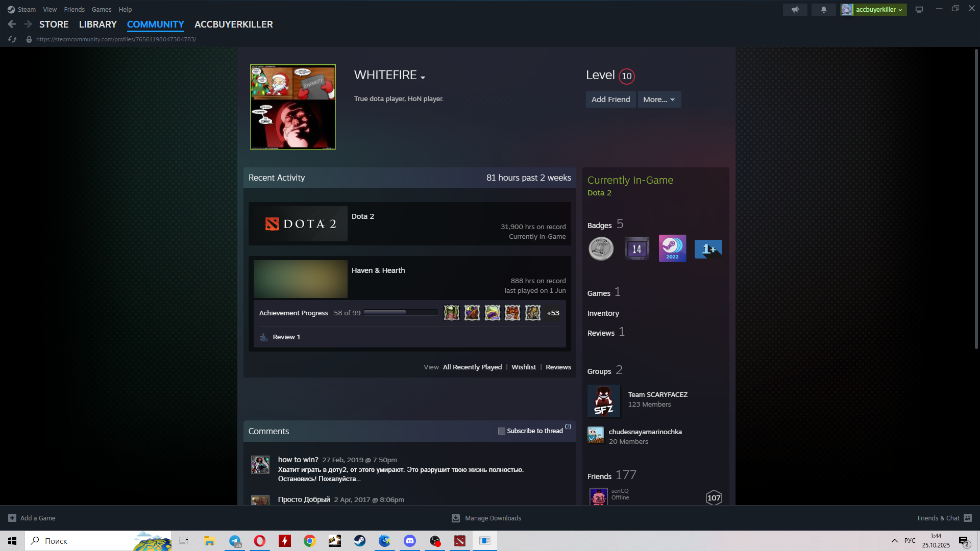Screen dimensions: 980x551
Task: Click the Haven & Hearth achievement progress bar
Action: pos(400,313)
